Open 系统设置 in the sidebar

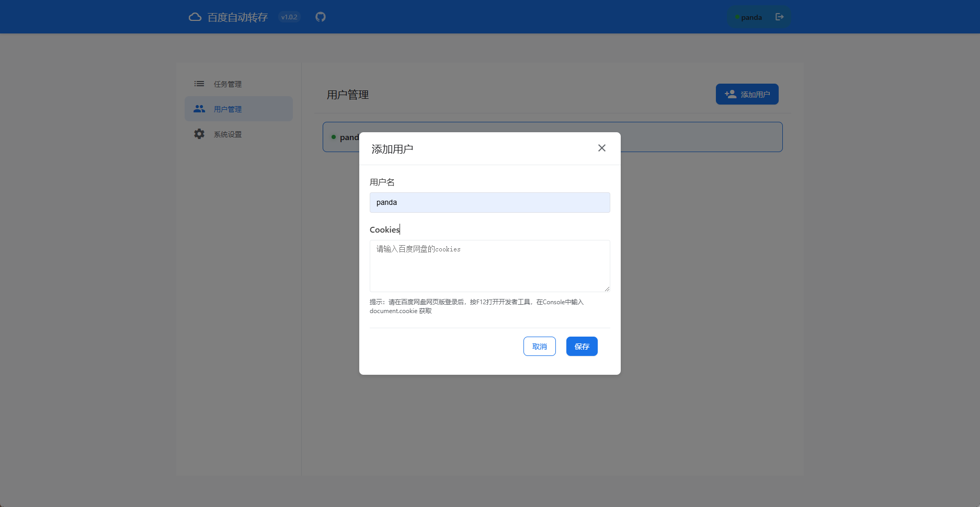[x=238, y=134]
